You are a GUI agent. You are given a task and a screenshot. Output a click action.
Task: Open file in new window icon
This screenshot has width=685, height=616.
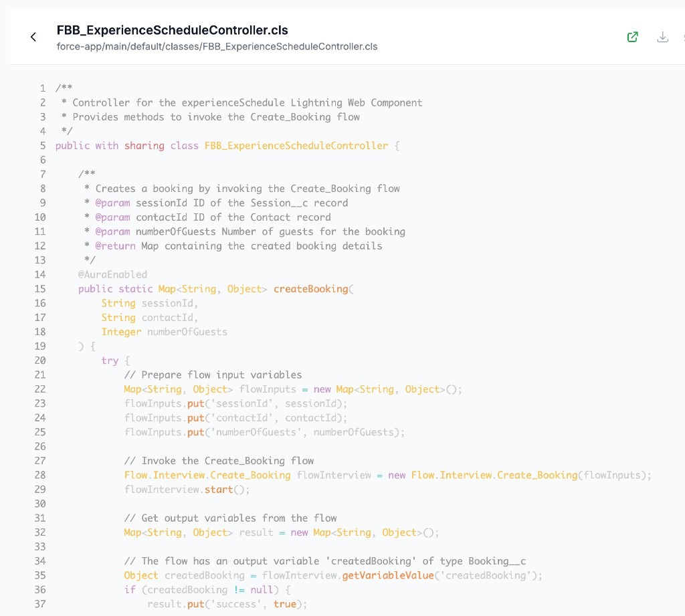[x=633, y=37]
